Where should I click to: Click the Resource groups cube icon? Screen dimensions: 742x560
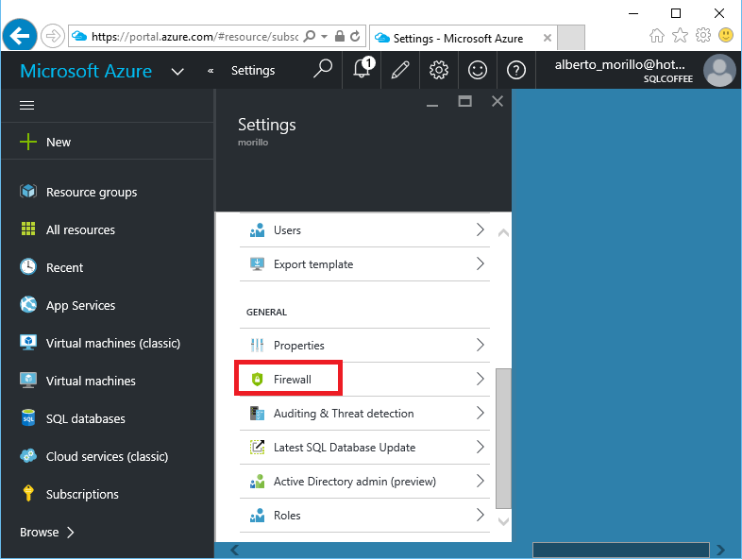coord(28,192)
